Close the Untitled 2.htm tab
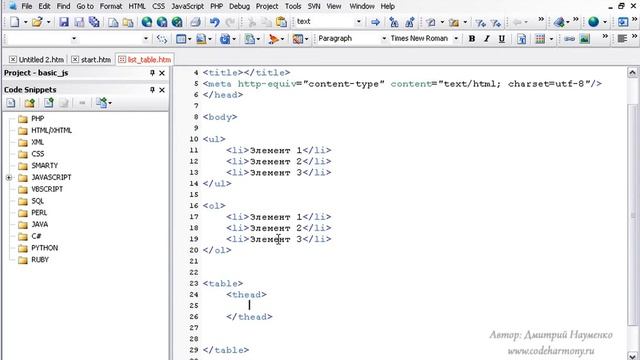 point(13,60)
